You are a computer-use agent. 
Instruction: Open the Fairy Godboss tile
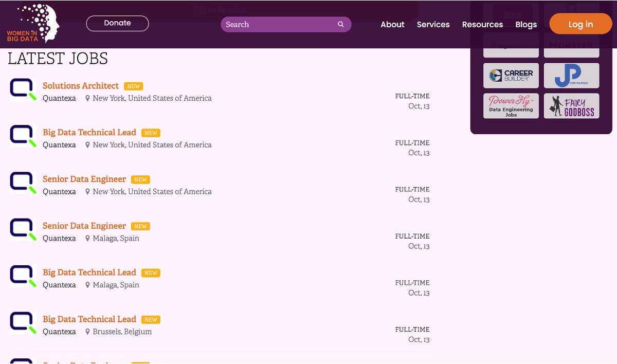(571, 106)
